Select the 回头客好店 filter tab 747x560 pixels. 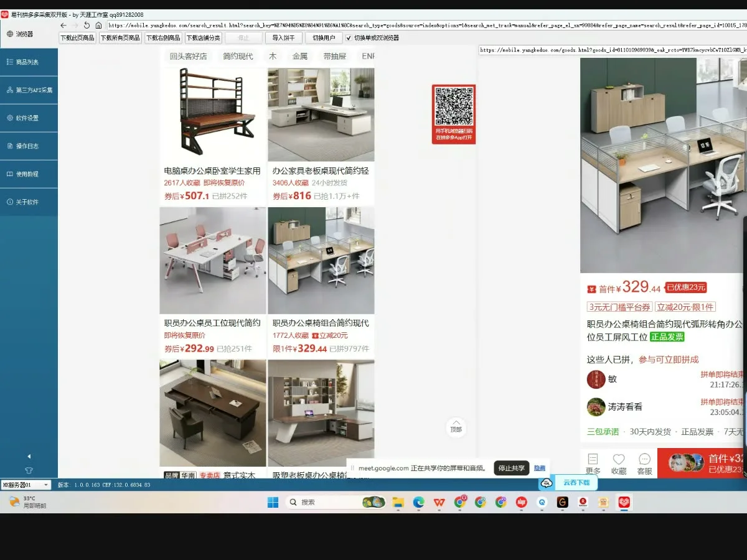pyautogui.click(x=189, y=57)
